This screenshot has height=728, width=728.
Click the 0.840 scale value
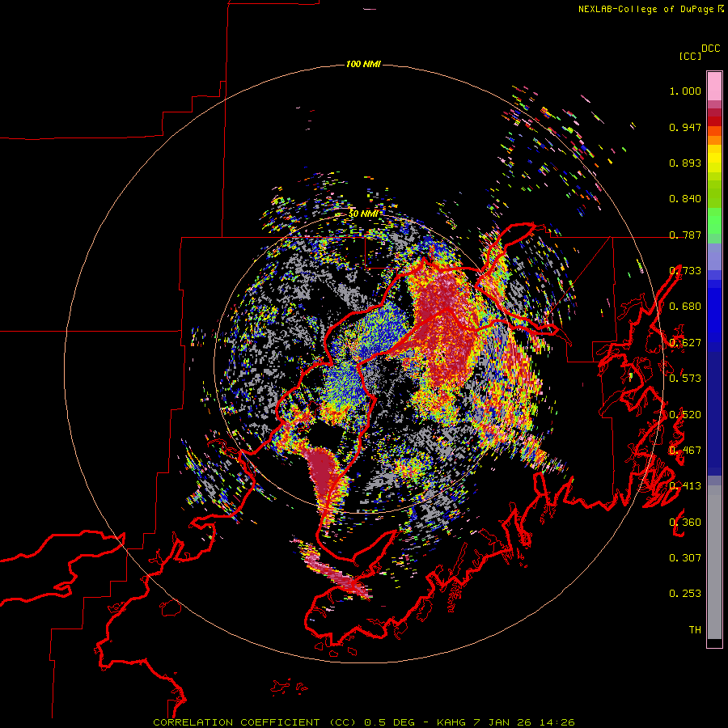(685, 199)
